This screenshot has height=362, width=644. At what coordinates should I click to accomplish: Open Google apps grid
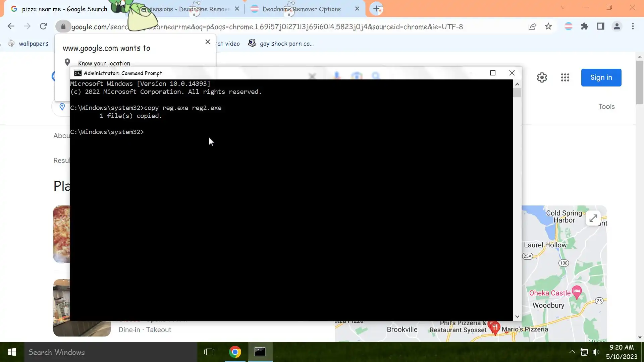pos(565,77)
